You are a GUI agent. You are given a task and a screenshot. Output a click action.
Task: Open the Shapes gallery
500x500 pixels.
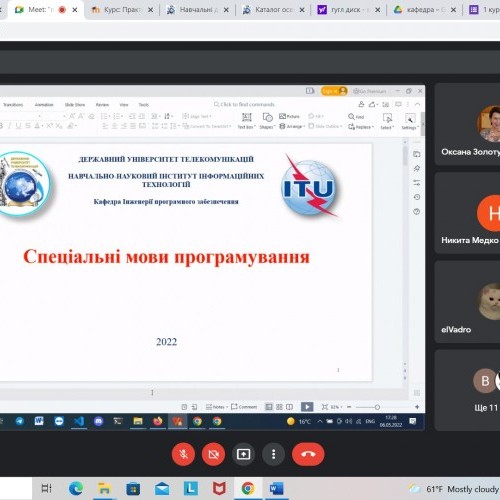click(x=267, y=121)
